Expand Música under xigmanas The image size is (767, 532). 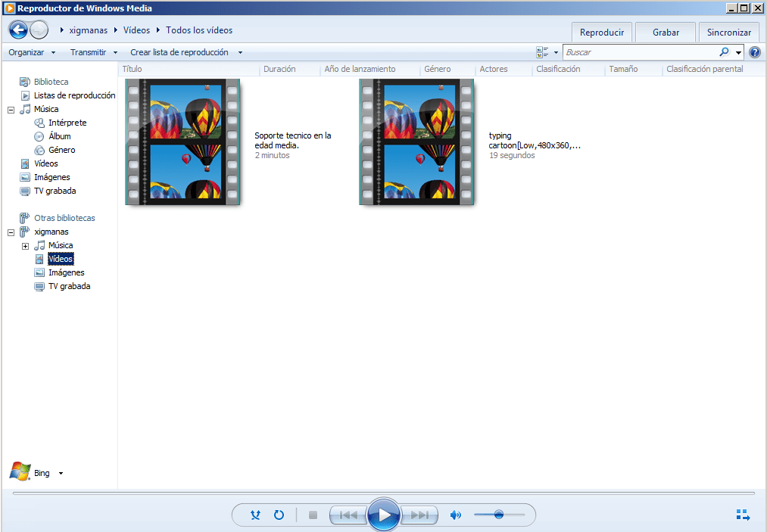coord(25,246)
